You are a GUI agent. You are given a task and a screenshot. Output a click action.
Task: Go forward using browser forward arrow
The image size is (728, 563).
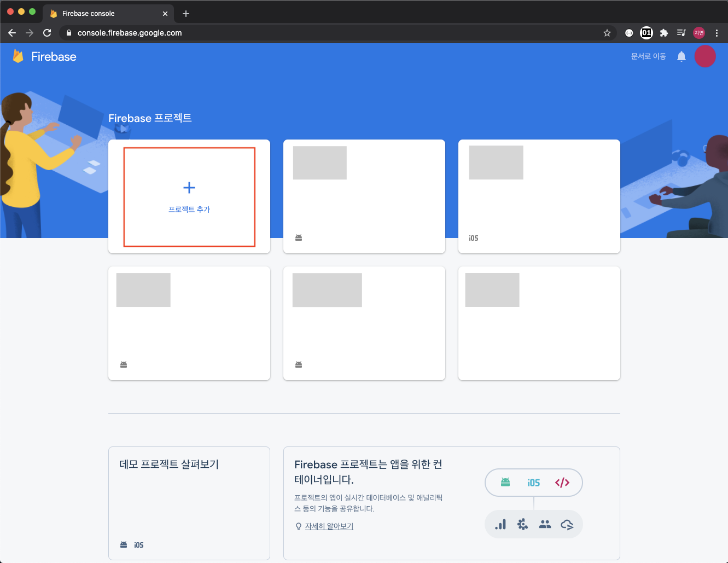tap(30, 33)
